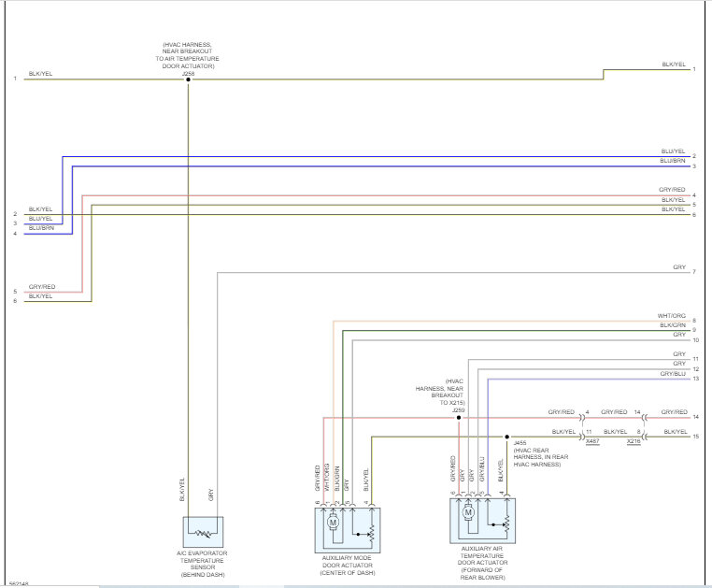
Task: Click vertical GRY/BLU label above air temperature actuator
Action: tap(481, 469)
